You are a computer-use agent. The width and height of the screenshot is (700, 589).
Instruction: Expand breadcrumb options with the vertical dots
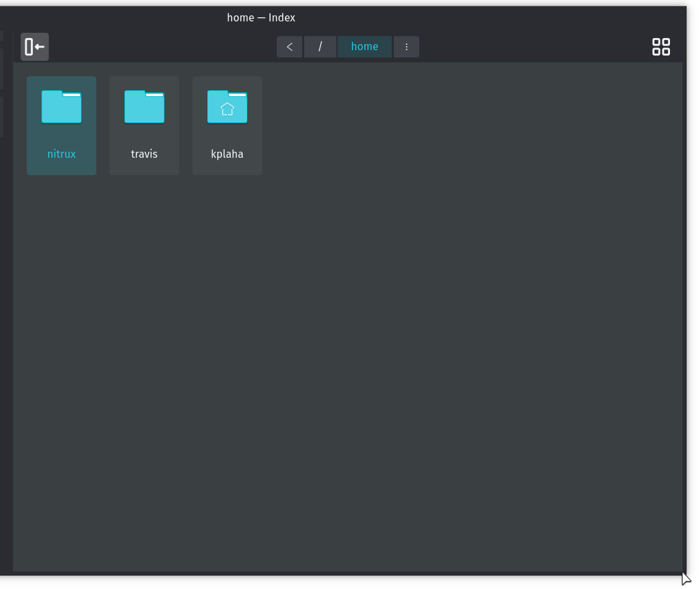pos(406,47)
